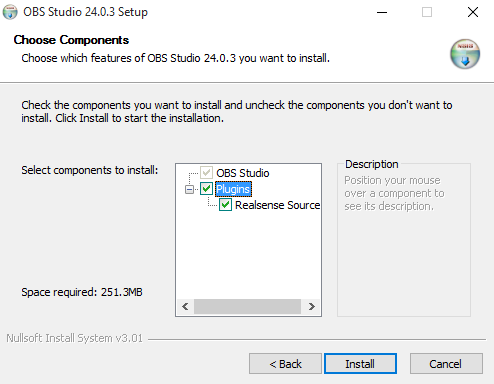Screen dimensions: 494x384
Task: Close the setup window with X
Action: click(x=473, y=12)
